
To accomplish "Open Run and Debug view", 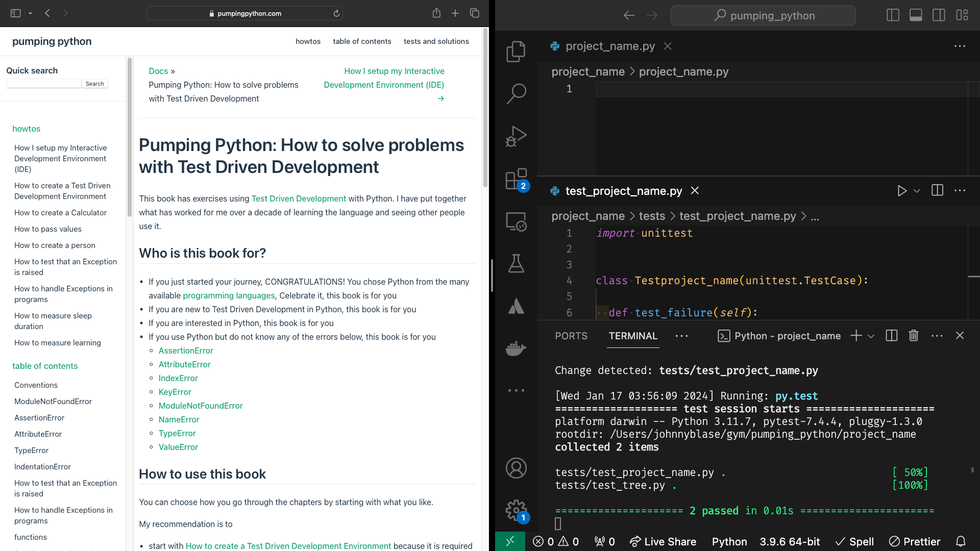I will 516,136.
